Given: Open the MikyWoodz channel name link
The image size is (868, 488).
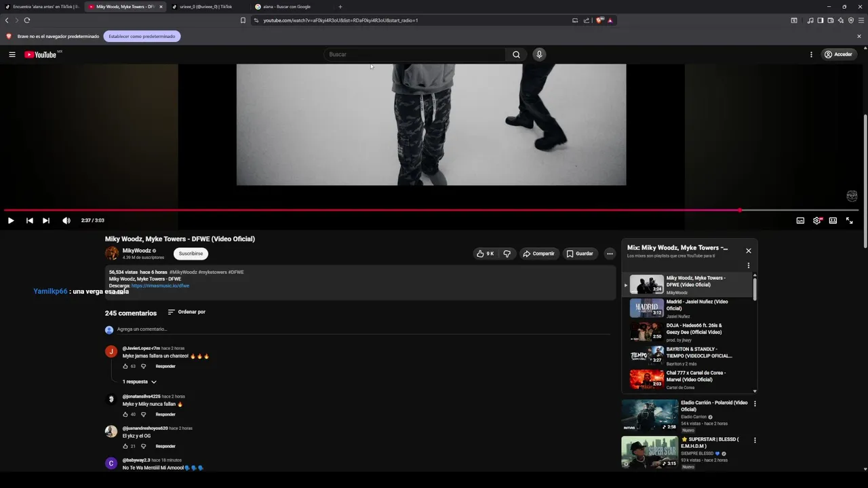Looking at the screenshot, I should [136, 251].
